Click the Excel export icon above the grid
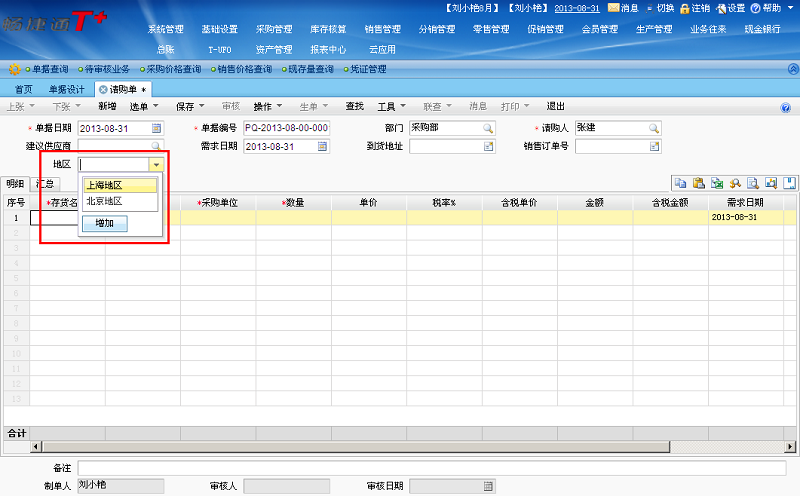 coord(717,183)
